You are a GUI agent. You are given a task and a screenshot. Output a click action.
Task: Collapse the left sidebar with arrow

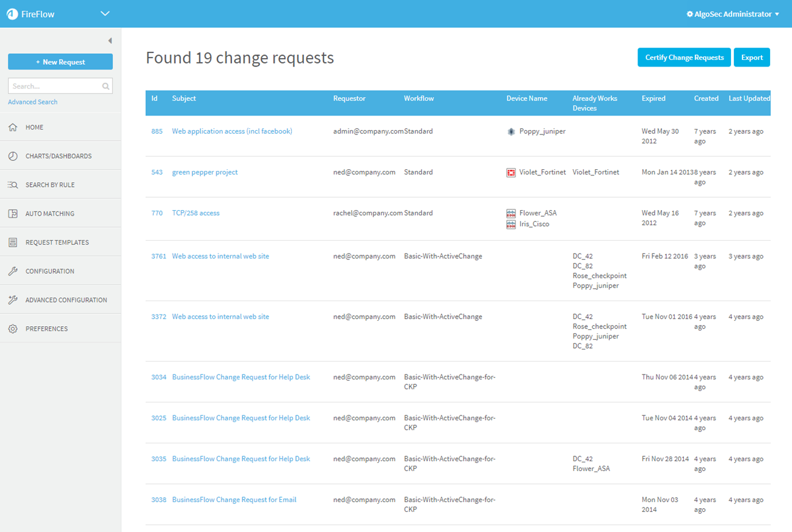(x=110, y=41)
